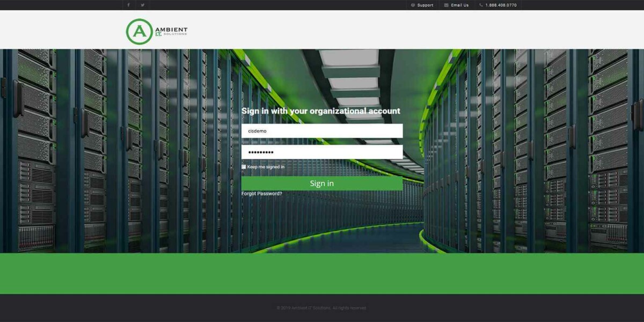Click the Ambient IT Solutions wordmark

coord(170,31)
